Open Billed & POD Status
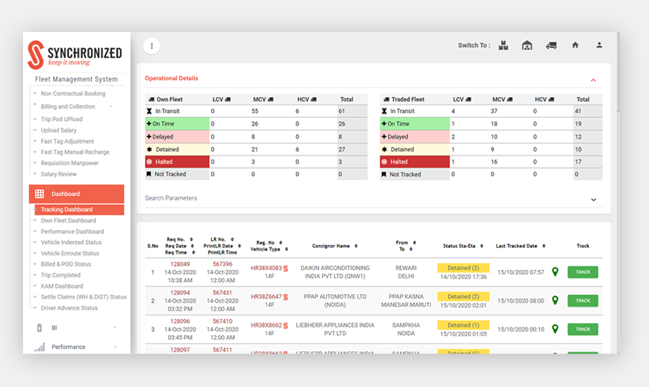Image resolution: width=649 pixels, height=387 pixels. pyautogui.click(x=65, y=264)
